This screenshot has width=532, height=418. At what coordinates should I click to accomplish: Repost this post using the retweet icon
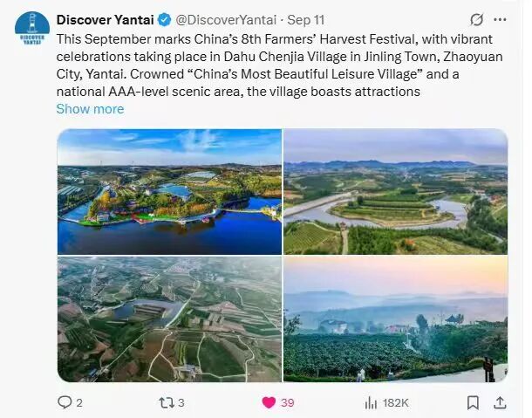coord(167,402)
